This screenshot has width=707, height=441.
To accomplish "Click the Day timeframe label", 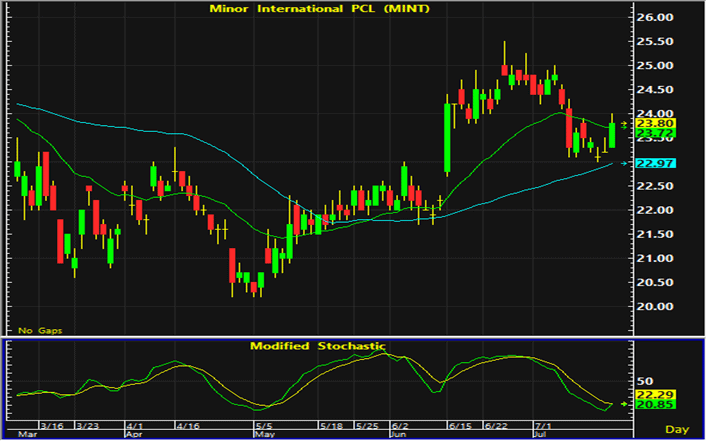I will point(677,430).
